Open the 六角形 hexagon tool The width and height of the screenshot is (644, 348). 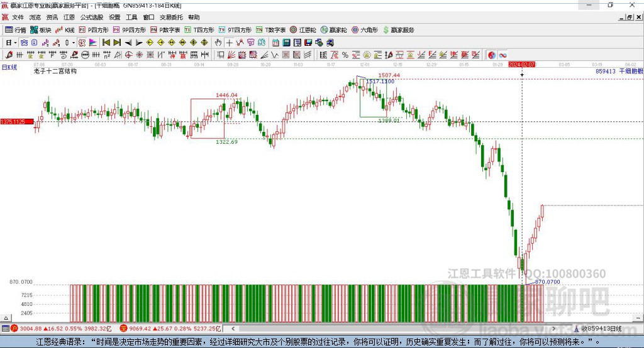click(365, 30)
